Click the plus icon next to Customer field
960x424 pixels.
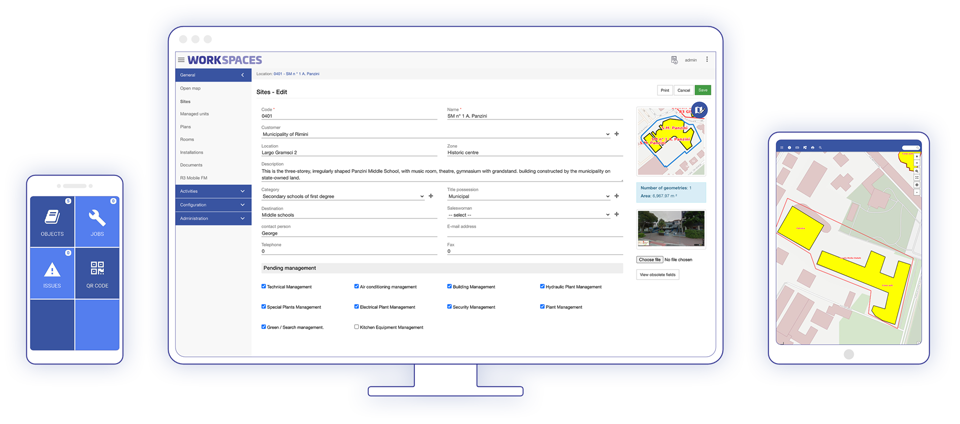click(617, 134)
